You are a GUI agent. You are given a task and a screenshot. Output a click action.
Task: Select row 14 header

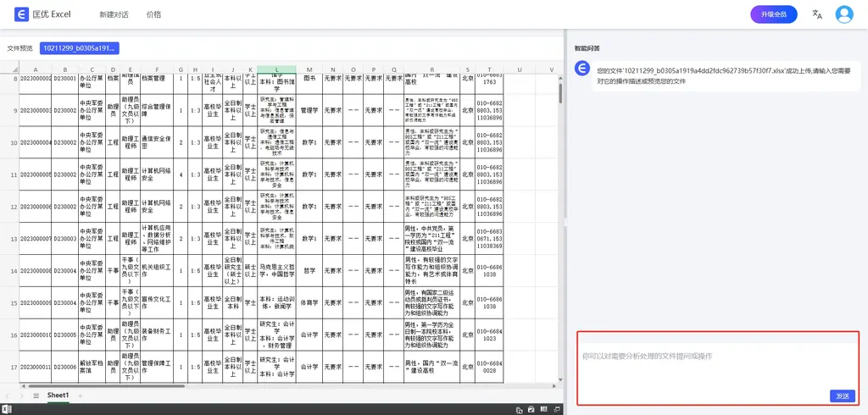coord(13,270)
